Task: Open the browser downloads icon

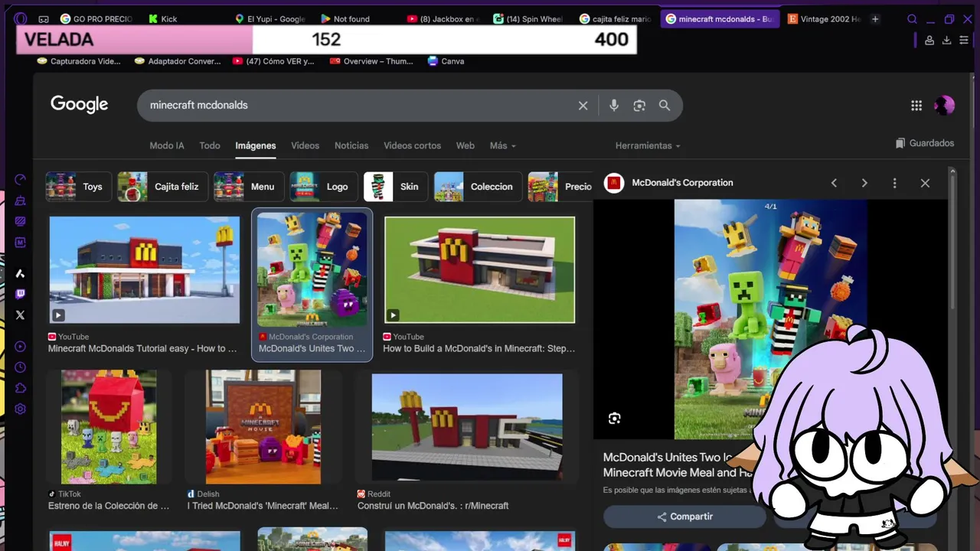Action: coord(947,41)
